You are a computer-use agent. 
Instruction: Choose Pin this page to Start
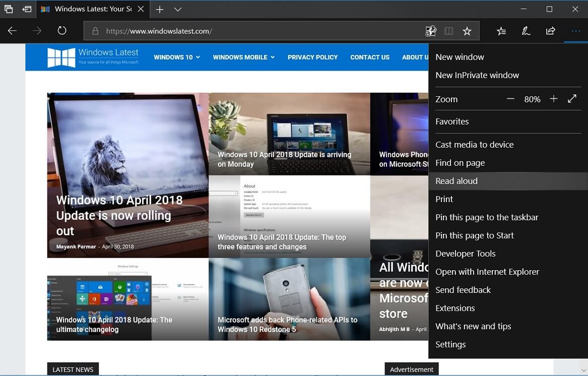(x=508, y=236)
